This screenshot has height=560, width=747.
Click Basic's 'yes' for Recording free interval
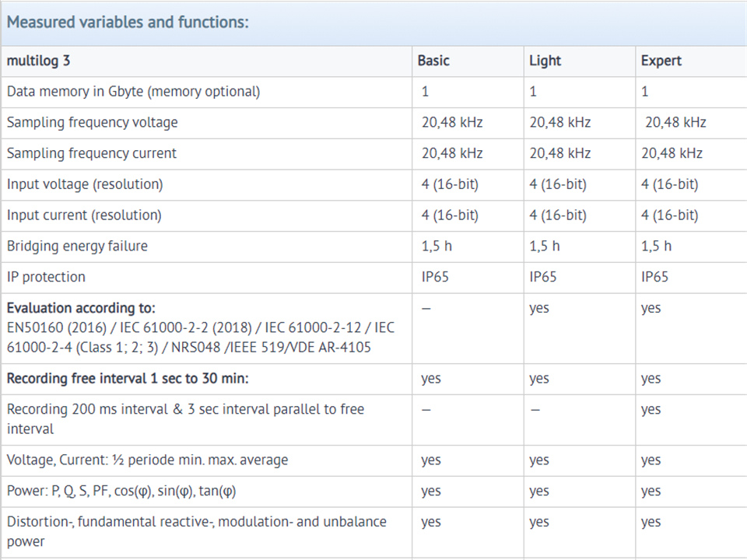(431, 379)
